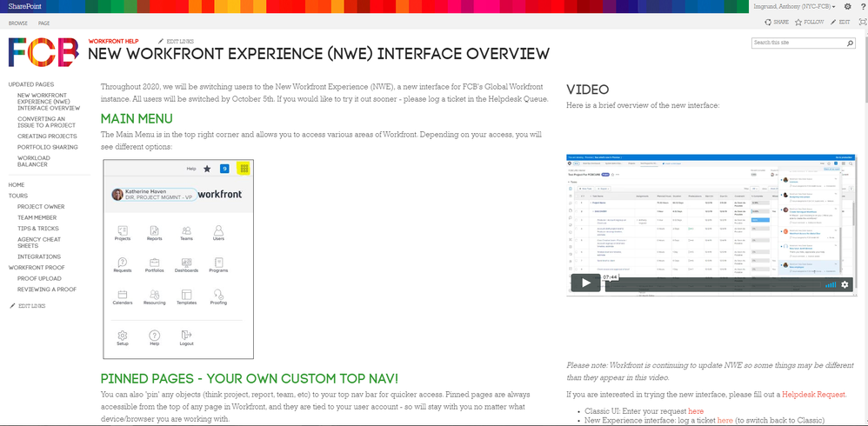Viewport: 868px width, 426px height.
Task: Adjust the video volume bars
Action: click(830, 284)
